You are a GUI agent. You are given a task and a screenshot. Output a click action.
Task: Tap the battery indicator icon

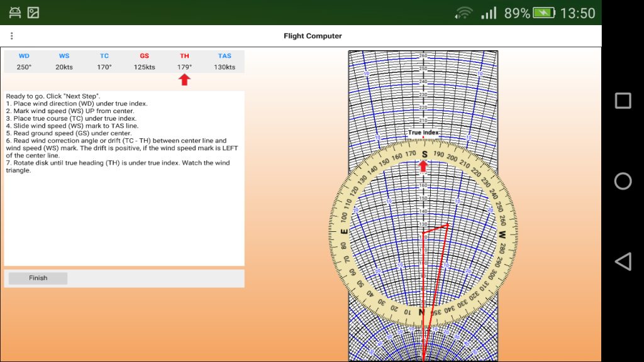click(544, 13)
